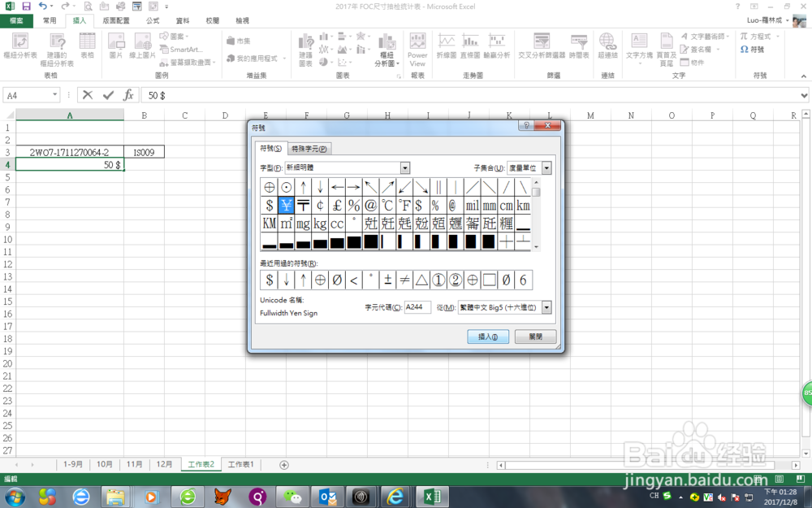Image resolution: width=812 pixels, height=508 pixels.
Task: Select the ℉ Fahrenheit symbol
Action: click(x=405, y=206)
